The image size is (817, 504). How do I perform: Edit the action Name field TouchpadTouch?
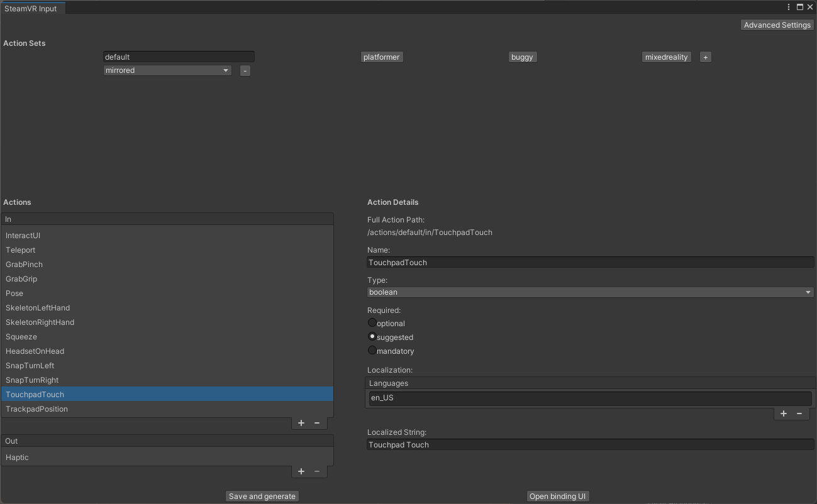tap(591, 263)
